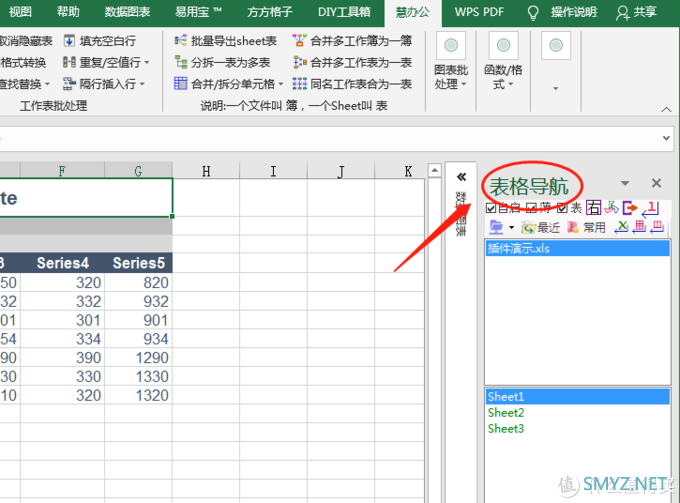Image resolution: width=680 pixels, height=503 pixels.
Task: Click vertical scrollbar up arrow
Action: (435, 170)
